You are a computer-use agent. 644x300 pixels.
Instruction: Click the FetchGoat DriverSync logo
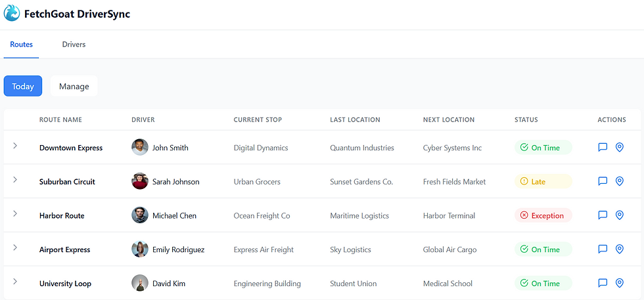12,13
